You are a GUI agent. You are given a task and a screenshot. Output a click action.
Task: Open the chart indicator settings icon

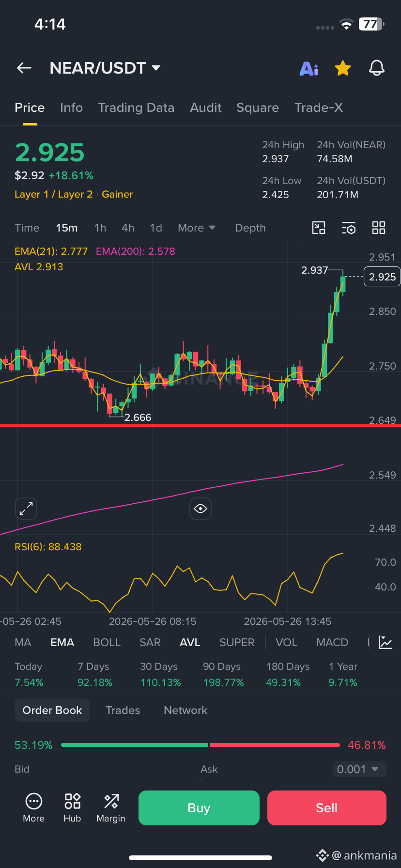click(x=349, y=228)
